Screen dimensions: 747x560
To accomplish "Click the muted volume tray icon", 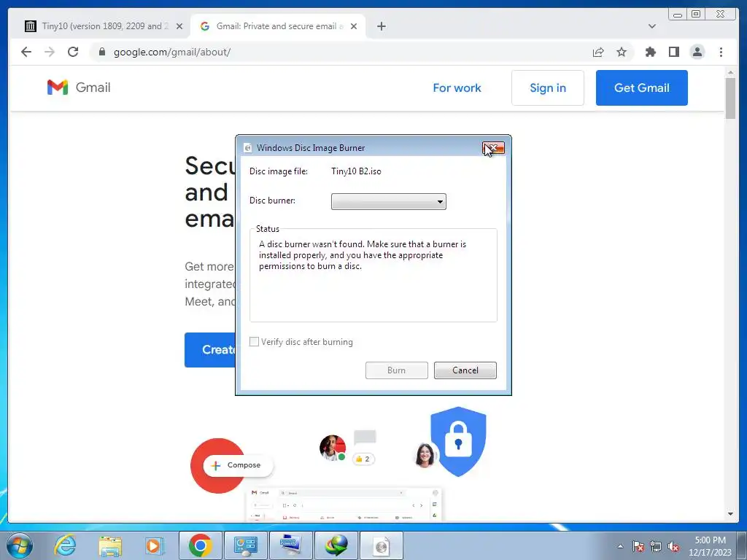I will pyautogui.click(x=673, y=547).
